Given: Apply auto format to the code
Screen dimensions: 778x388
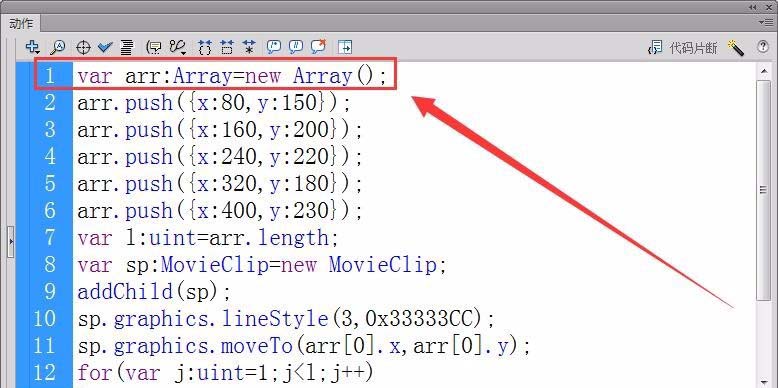Looking at the screenshot, I should (x=127, y=47).
